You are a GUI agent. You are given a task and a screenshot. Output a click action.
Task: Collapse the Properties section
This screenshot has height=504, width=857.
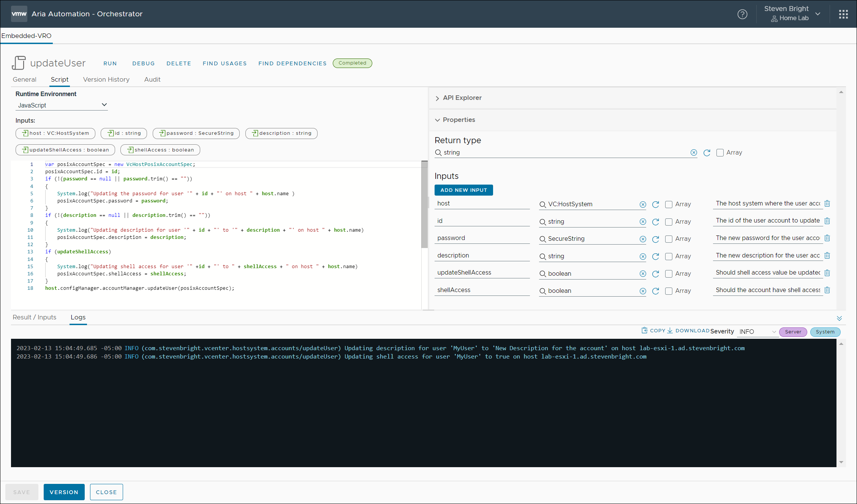click(455, 120)
